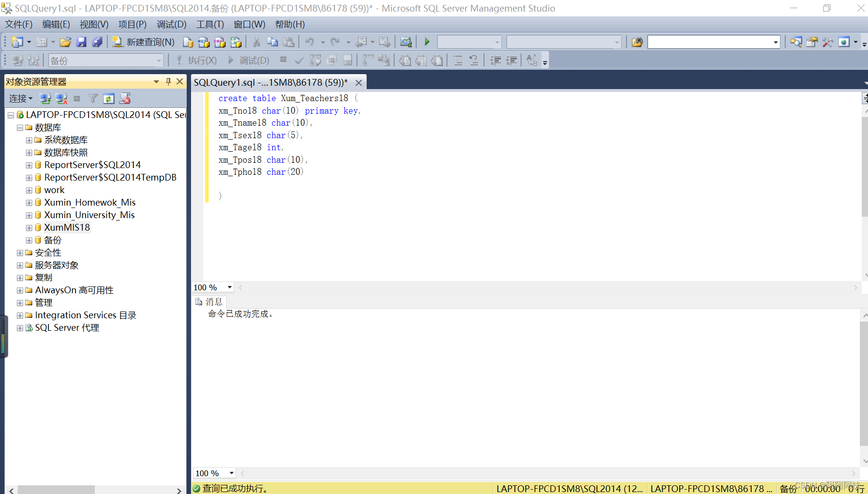
Task: Click the Activity Monitor icon
Action: (406, 42)
